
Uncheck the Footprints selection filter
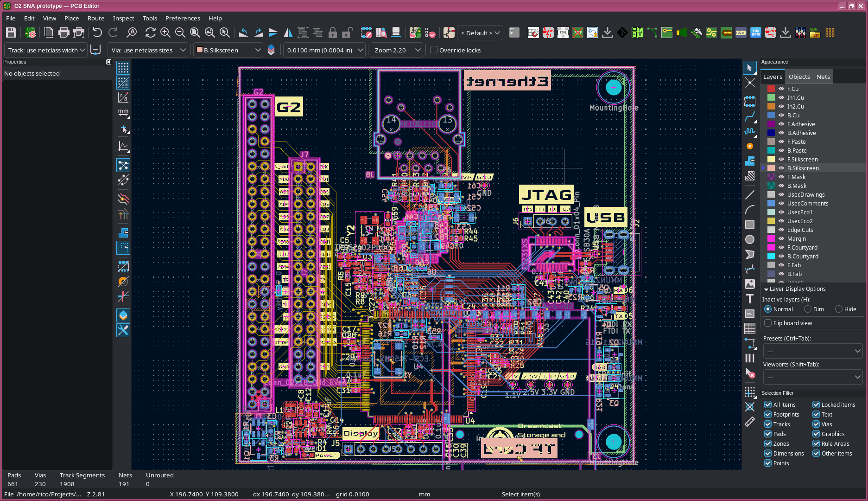(x=768, y=414)
